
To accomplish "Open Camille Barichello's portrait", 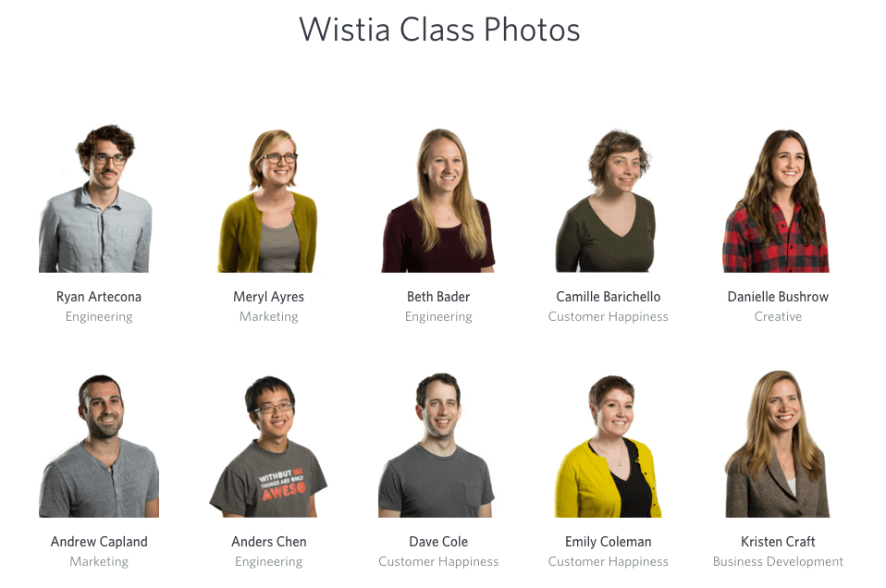I will (x=606, y=201).
